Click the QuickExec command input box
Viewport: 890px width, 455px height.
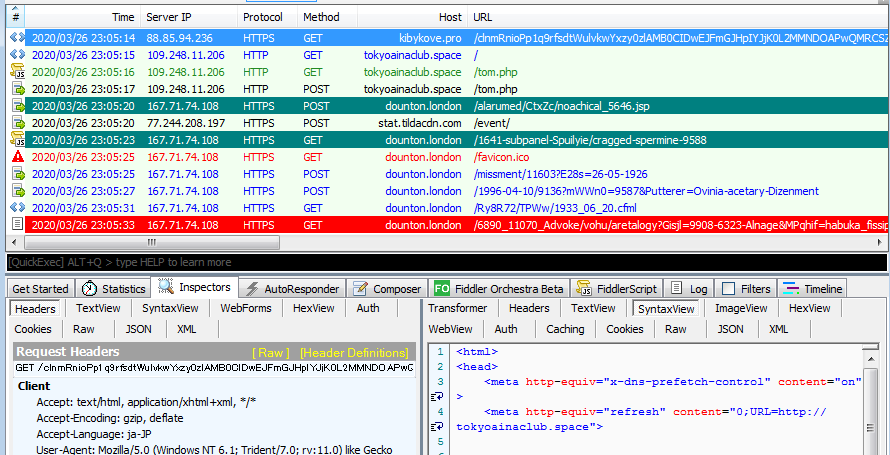pos(447,262)
